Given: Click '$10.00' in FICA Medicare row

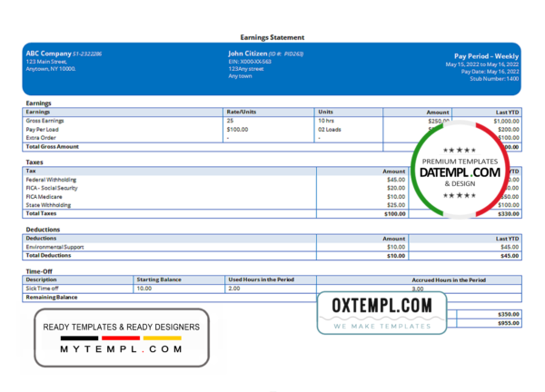Looking at the screenshot, I should [x=396, y=197].
